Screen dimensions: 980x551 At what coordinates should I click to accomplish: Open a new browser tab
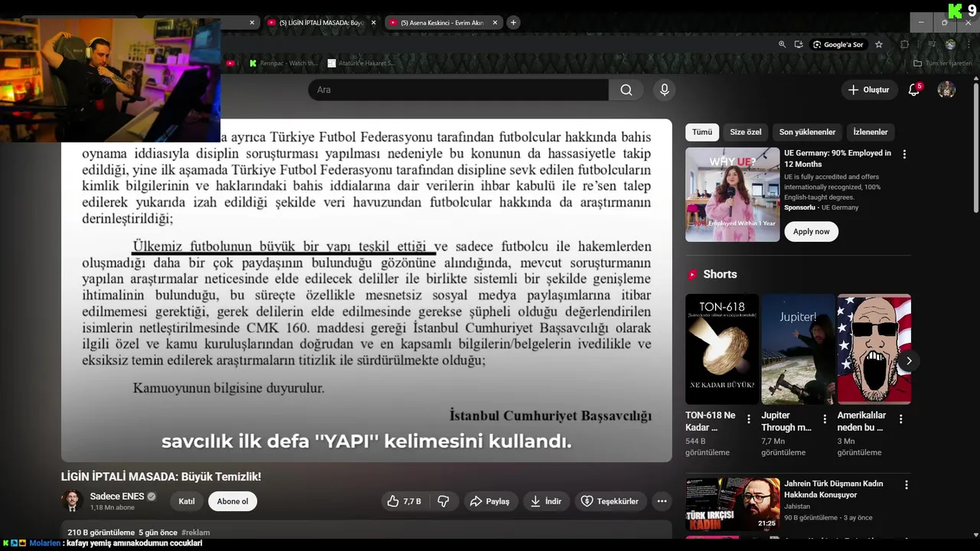(513, 22)
